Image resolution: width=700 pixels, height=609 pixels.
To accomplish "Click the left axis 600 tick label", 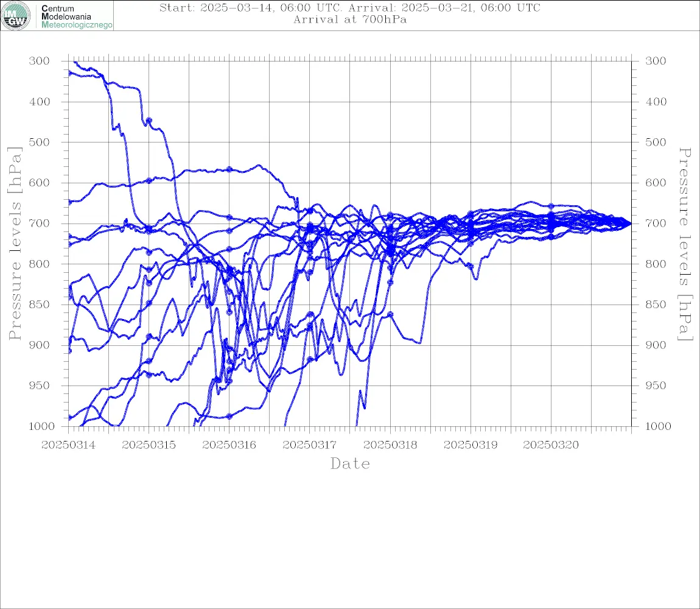I will [x=40, y=183].
